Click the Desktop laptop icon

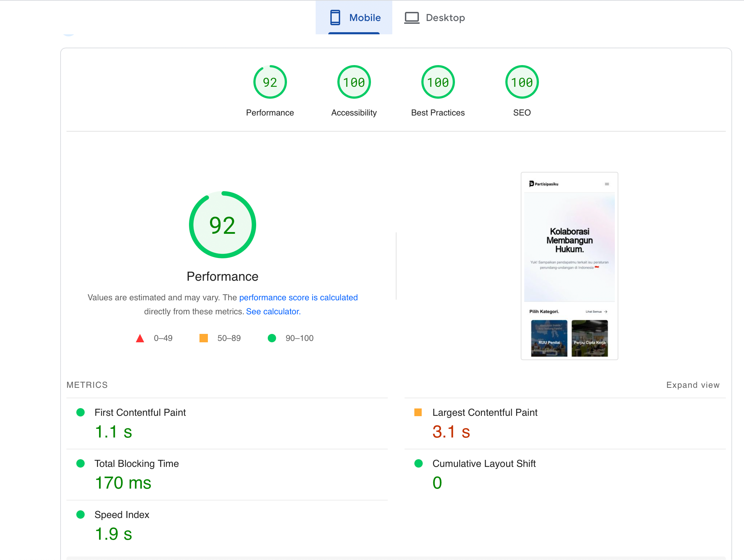(x=412, y=17)
